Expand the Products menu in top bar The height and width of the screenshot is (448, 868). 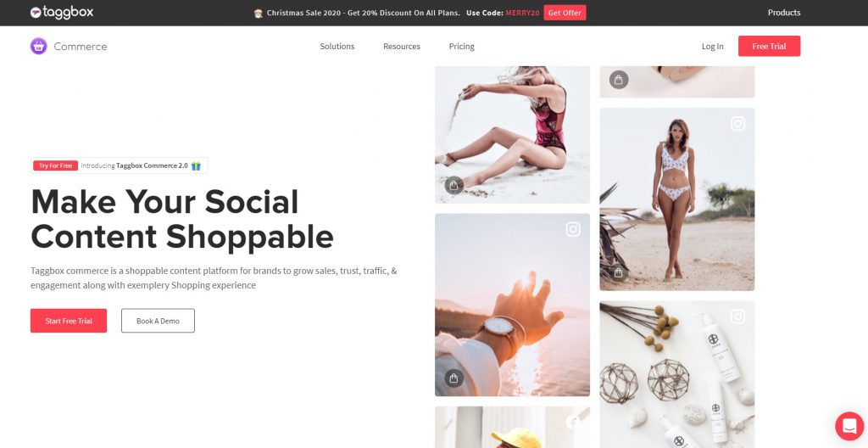[784, 12]
